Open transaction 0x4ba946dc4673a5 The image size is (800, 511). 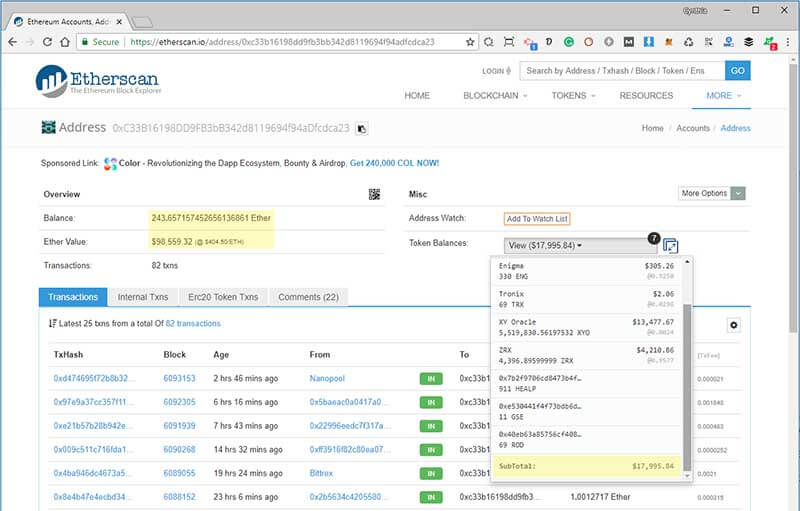[x=92, y=473]
